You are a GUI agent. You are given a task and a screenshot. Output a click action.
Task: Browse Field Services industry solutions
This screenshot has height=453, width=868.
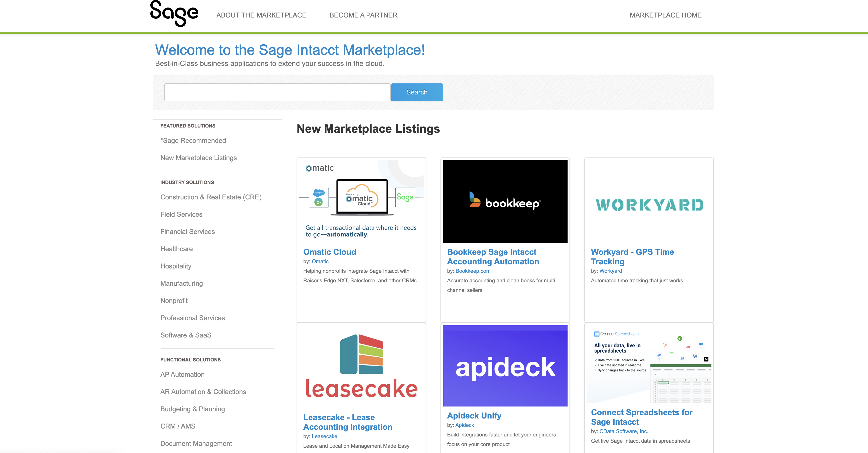[181, 214]
